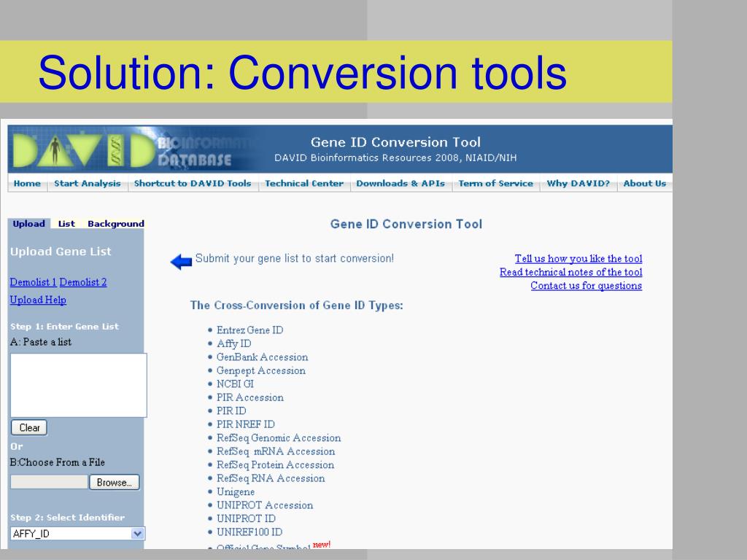Viewport: 747px width, 560px height.
Task: Browse for a gene list file
Action: point(115,482)
